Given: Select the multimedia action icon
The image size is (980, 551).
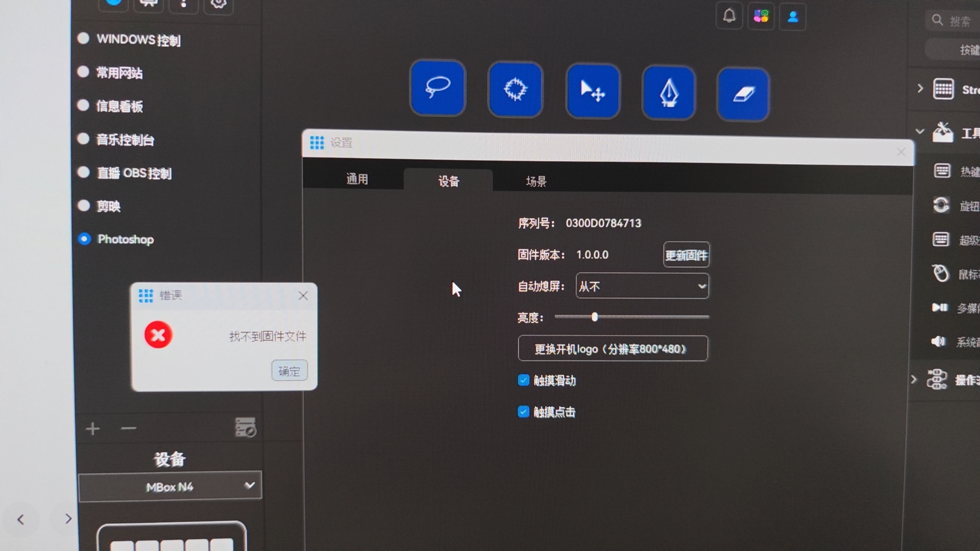Looking at the screenshot, I should 939,307.
